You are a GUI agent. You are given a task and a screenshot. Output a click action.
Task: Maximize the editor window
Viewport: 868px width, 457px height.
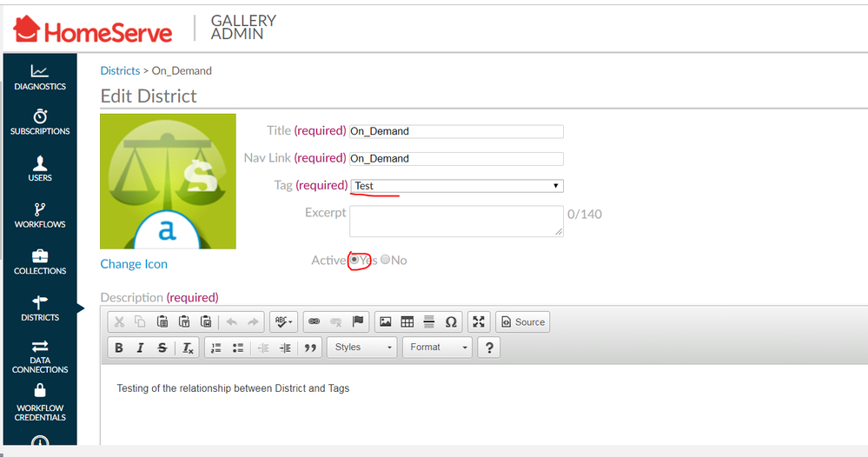(x=479, y=321)
